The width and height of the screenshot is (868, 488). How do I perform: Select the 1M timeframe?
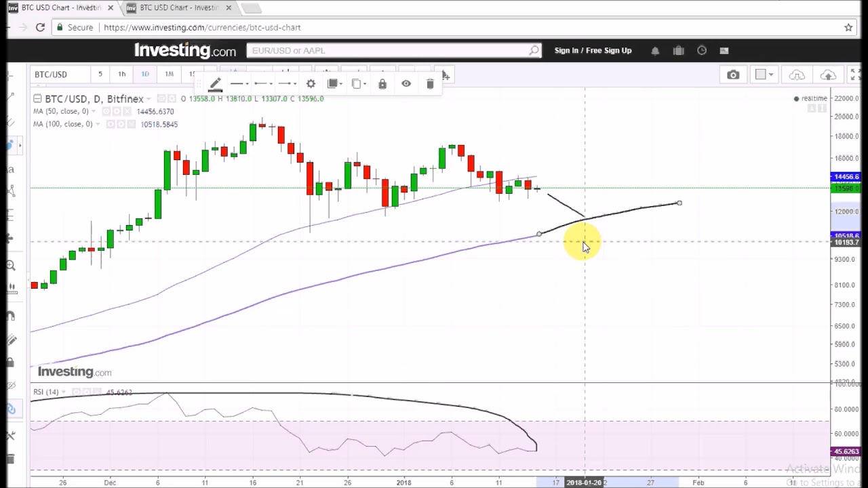(x=169, y=74)
